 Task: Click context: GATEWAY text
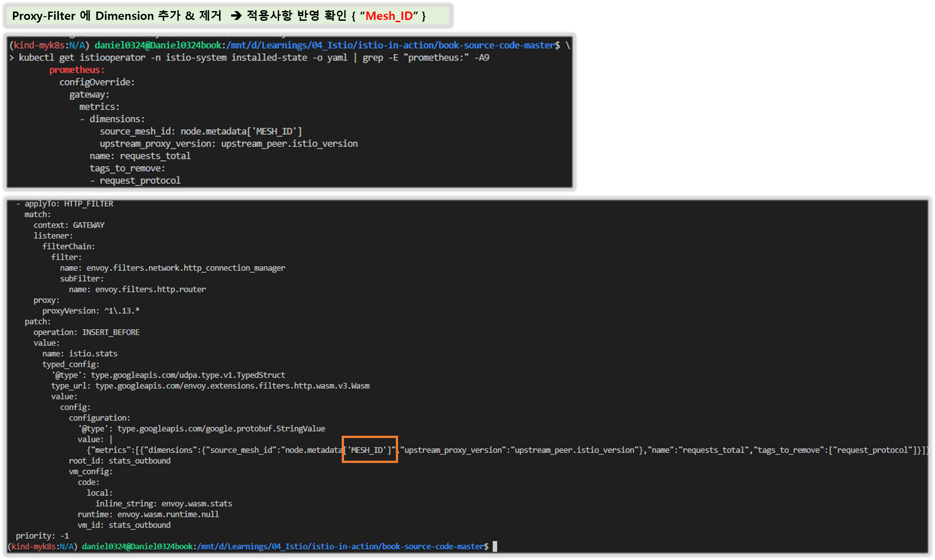point(69,225)
